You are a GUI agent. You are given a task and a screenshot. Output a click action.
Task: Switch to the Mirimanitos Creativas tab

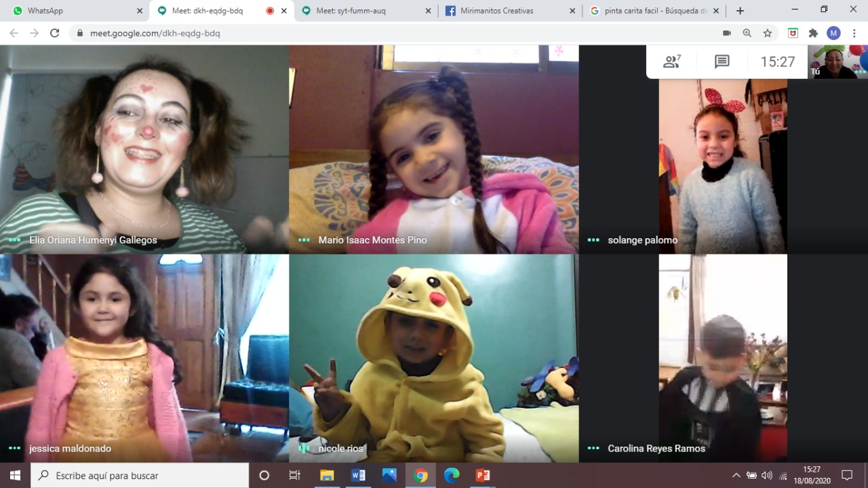[509, 11]
